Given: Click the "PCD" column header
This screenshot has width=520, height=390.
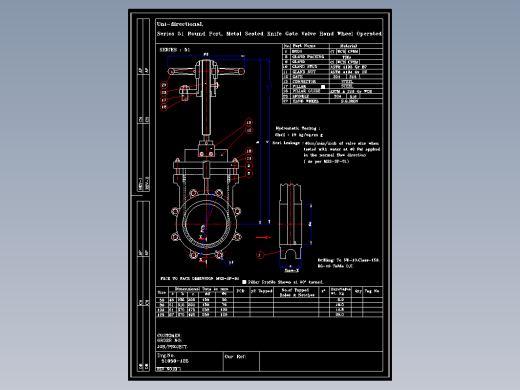Looking at the screenshot, I should [x=240, y=291].
